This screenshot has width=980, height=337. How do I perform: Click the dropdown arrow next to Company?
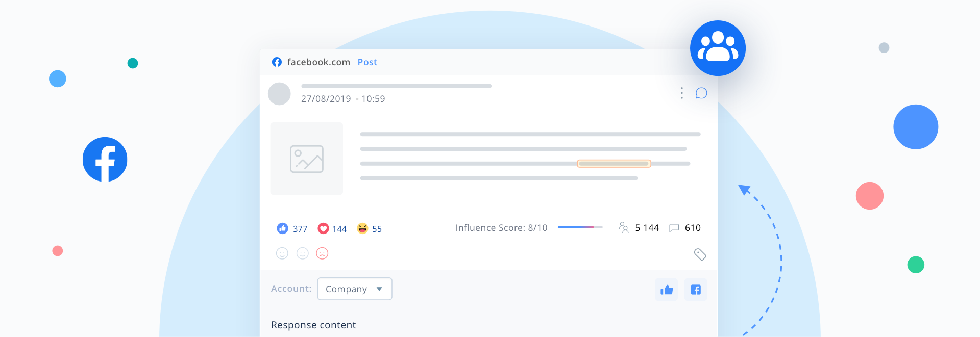pos(379,289)
